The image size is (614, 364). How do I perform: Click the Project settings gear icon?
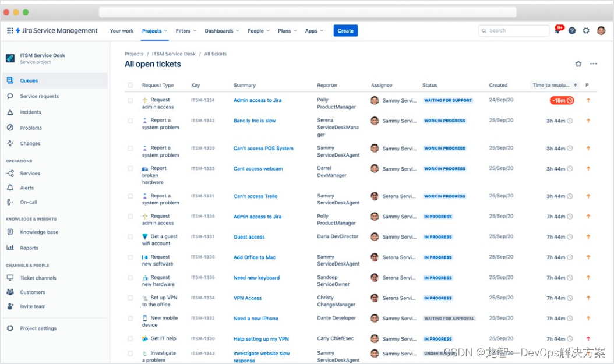[10, 328]
